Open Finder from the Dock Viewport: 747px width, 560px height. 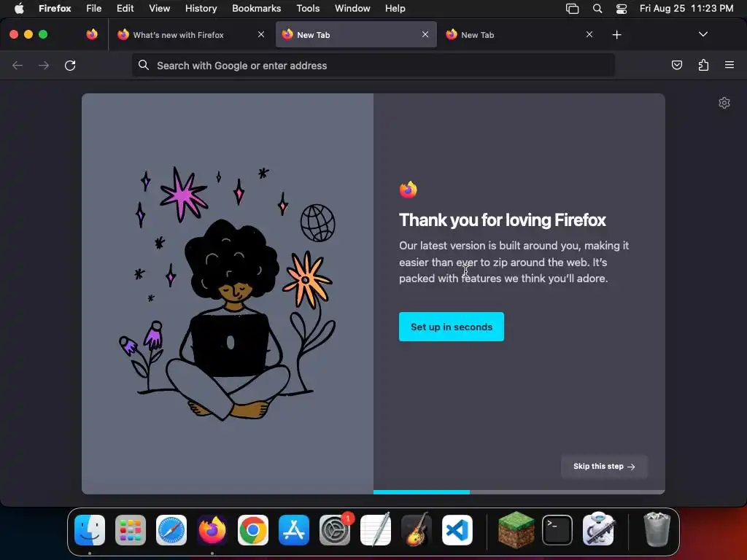coord(90,530)
